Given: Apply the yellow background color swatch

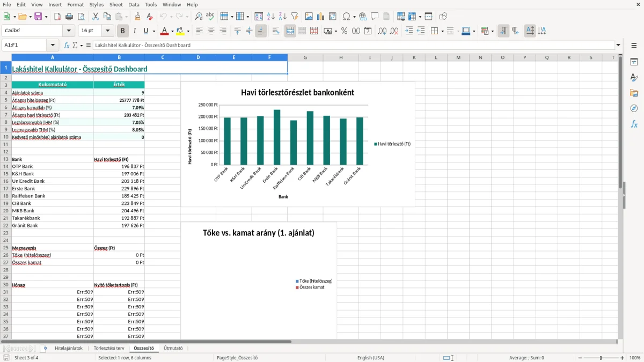Looking at the screenshot, I should [180, 31].
